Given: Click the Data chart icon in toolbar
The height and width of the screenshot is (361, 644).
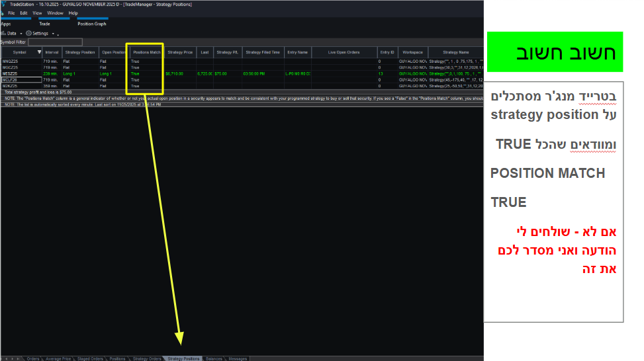Looking at the screenshot, I should pyautogui.click(x=3, y=33).
